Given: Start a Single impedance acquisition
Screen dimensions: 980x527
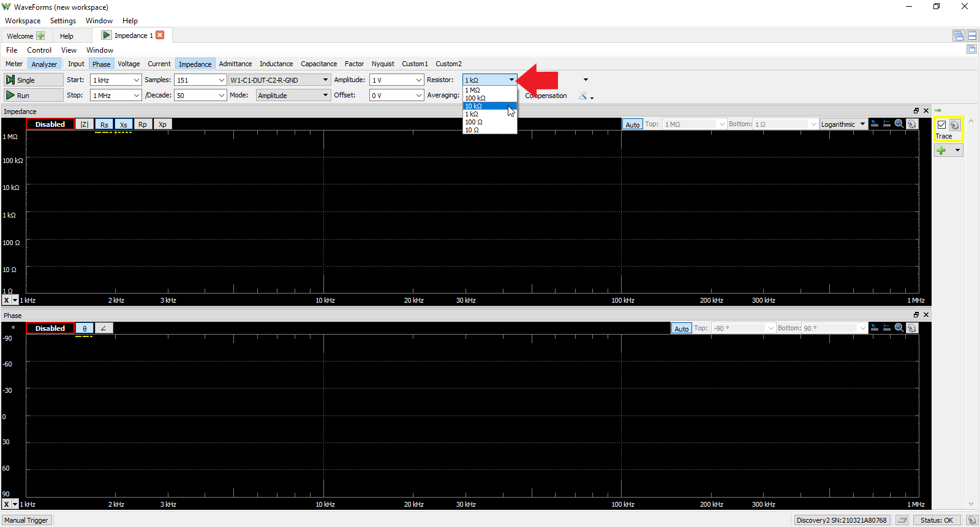Looking at the screenshot, I should (33, 80).
